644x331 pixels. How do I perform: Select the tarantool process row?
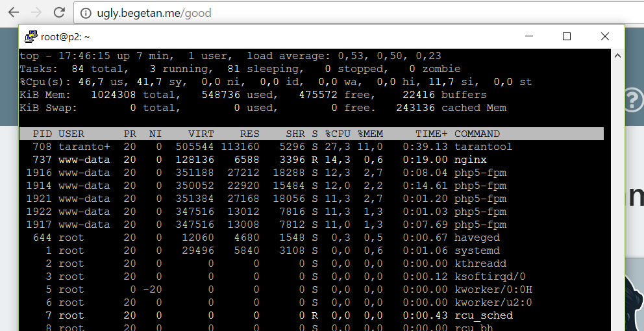point(312,147)
